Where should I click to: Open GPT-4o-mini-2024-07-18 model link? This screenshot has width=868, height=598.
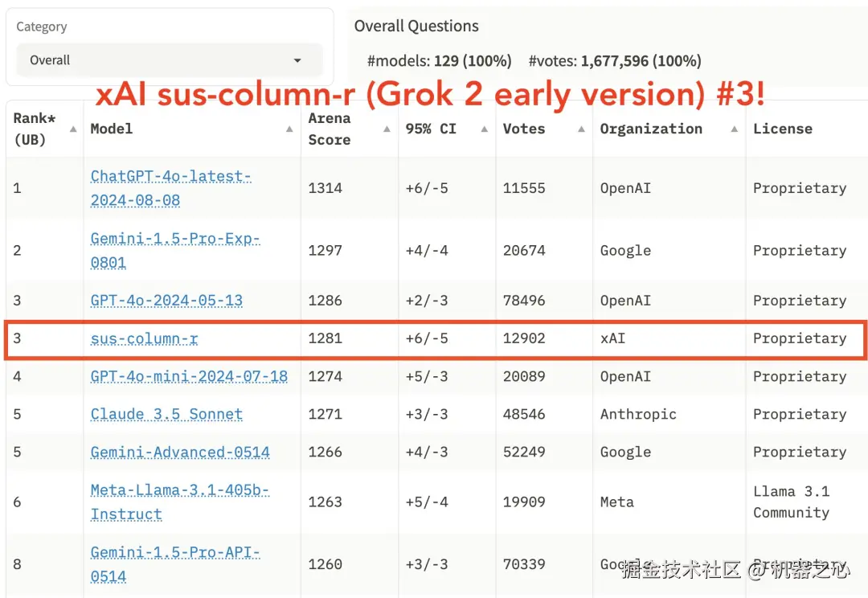click(189, 376)
